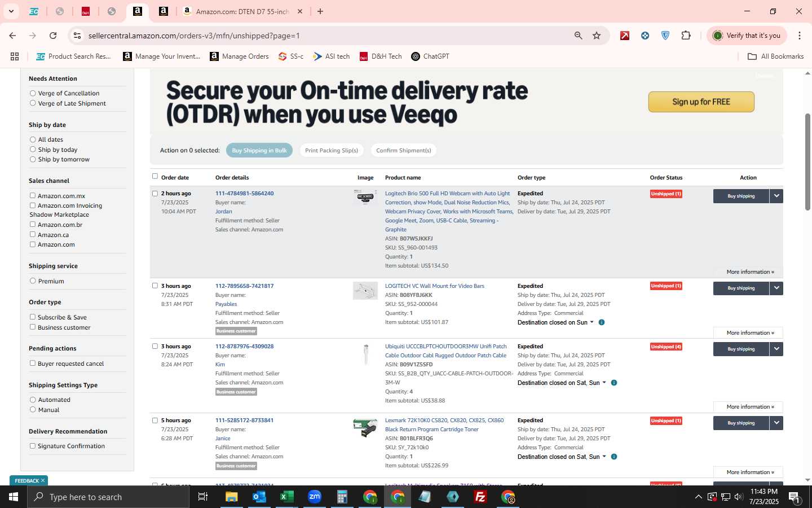Open Logitech Brio webcam product thumbnail
This screenshot has width=812, height=508.
tap(365, 198)
